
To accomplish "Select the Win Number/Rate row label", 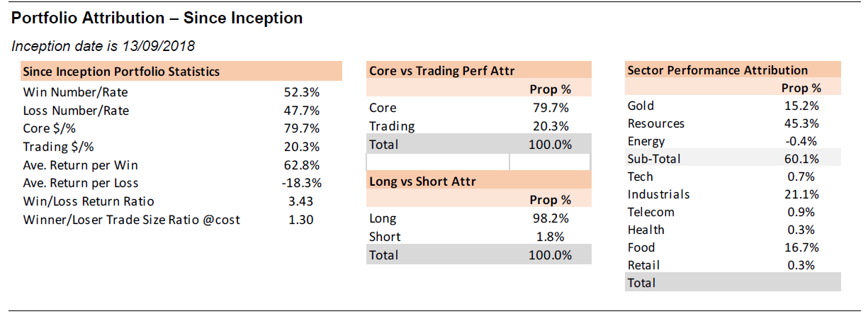I will 76,93.
